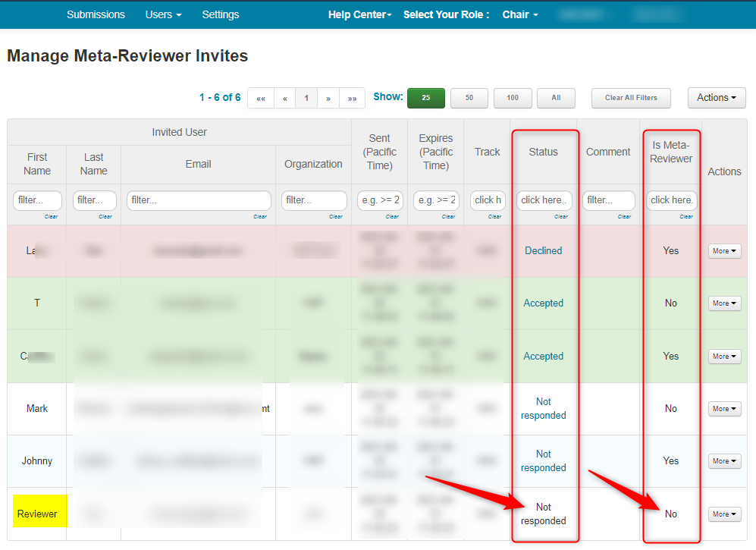Focus the First Name filter field
This screenshot has height=550, width=756.
[x=37, y=200]
